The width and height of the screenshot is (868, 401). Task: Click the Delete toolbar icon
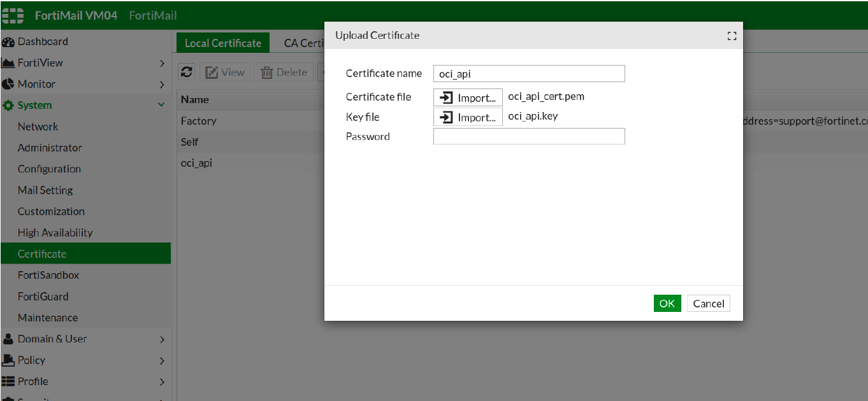pos(284,72)
